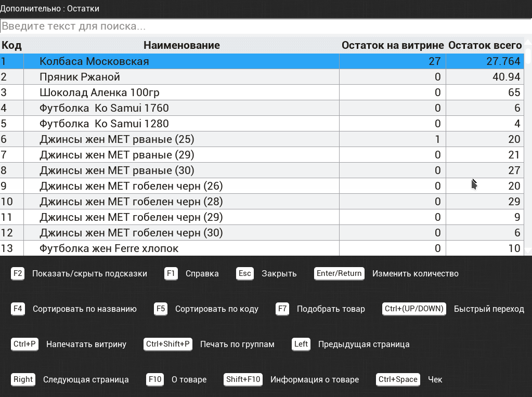Image resolution: width=532 pixels, height=397 pixels.
Task: Click the Left previous page badge
Action: (301, 344)
